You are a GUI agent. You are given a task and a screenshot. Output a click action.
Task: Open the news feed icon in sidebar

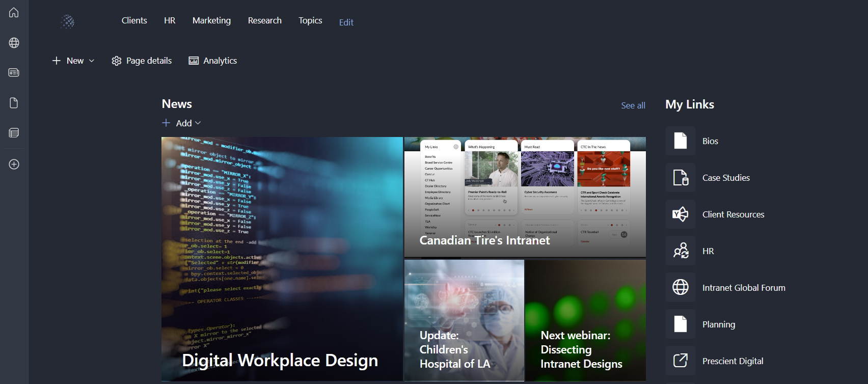[x=14, y=73]
